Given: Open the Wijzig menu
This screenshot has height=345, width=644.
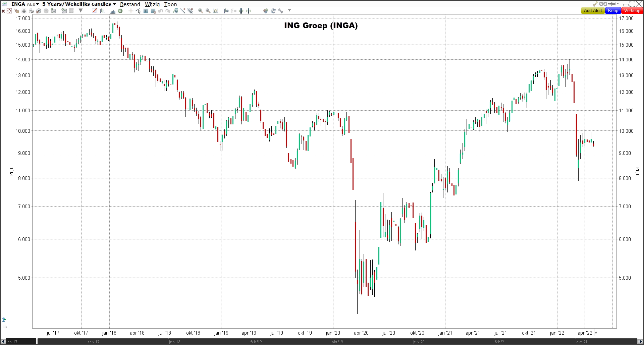Looking at the screenshot, I should (152, 4).
